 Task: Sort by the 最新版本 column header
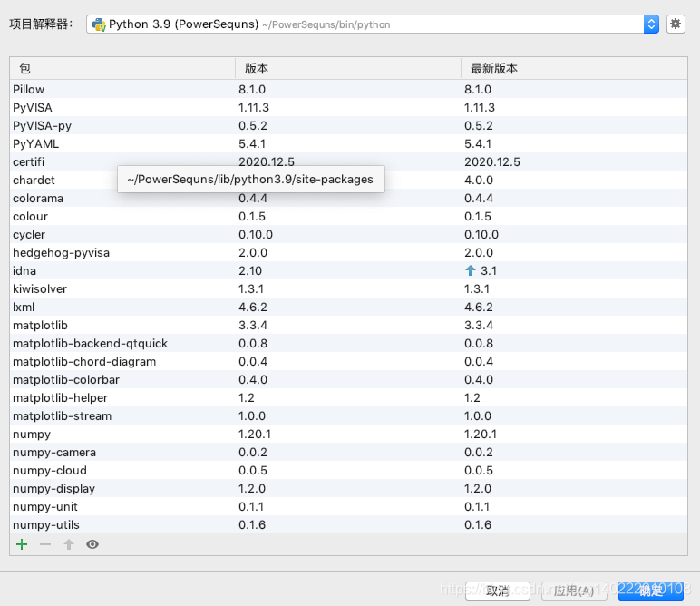(x=574, y=68)
